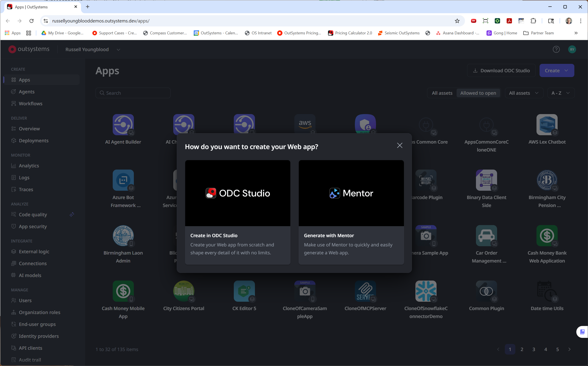Open the Apps section from the sidebar
Image resolution: width=588 pixels, height=366 pixels.
24,80
